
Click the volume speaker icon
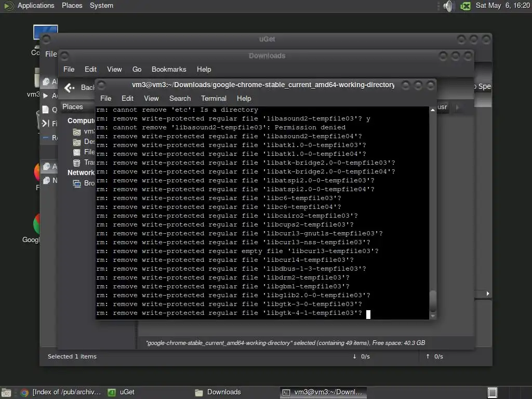coord(448,6)
